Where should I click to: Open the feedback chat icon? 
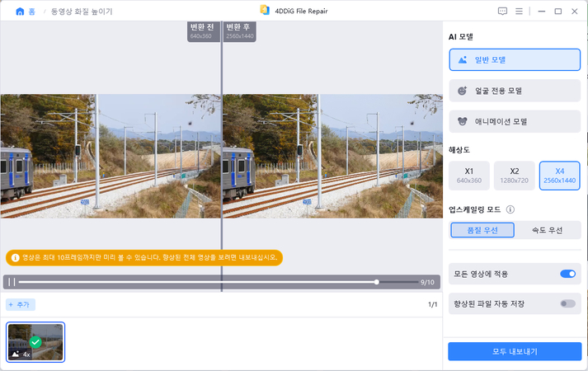tap(502, 12)
